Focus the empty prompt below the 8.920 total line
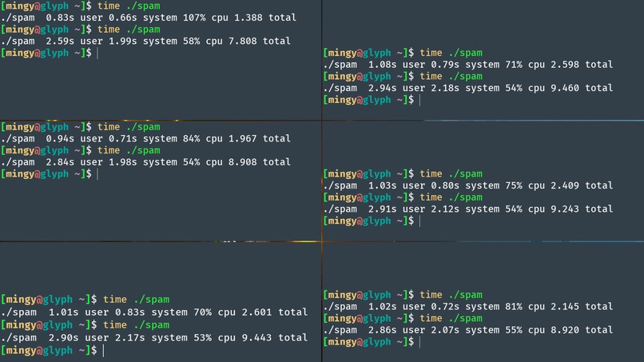This screenshot has width=644, height=362. coord(372,342)
